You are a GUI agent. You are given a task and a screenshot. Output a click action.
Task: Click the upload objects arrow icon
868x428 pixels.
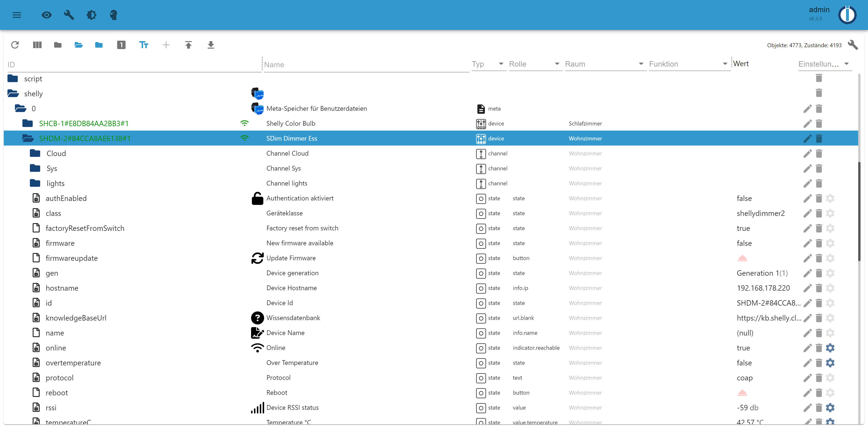[x=188, y=45]
